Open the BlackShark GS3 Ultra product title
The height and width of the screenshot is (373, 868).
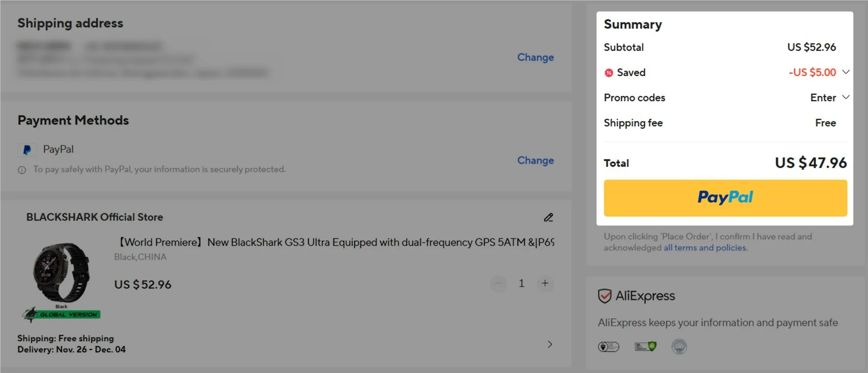pyautogui.click(x=335, y=242)
